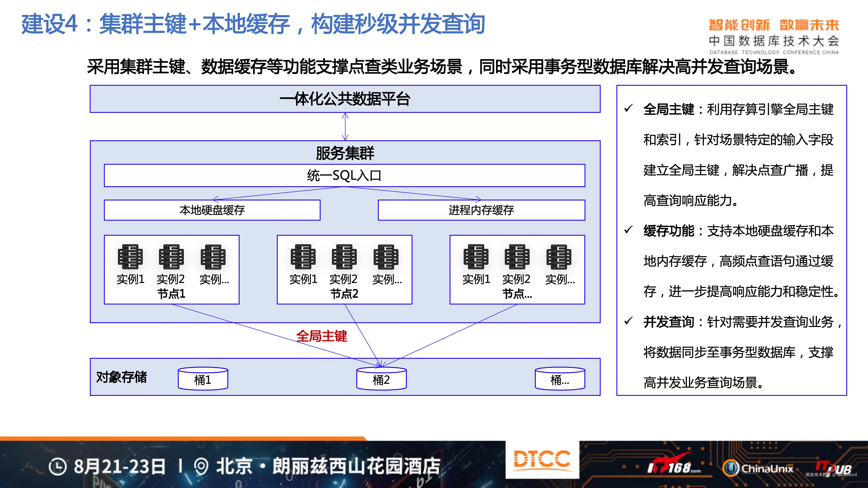Click the 对象存储 label
868x488 pixels.
tap(121, 377)
